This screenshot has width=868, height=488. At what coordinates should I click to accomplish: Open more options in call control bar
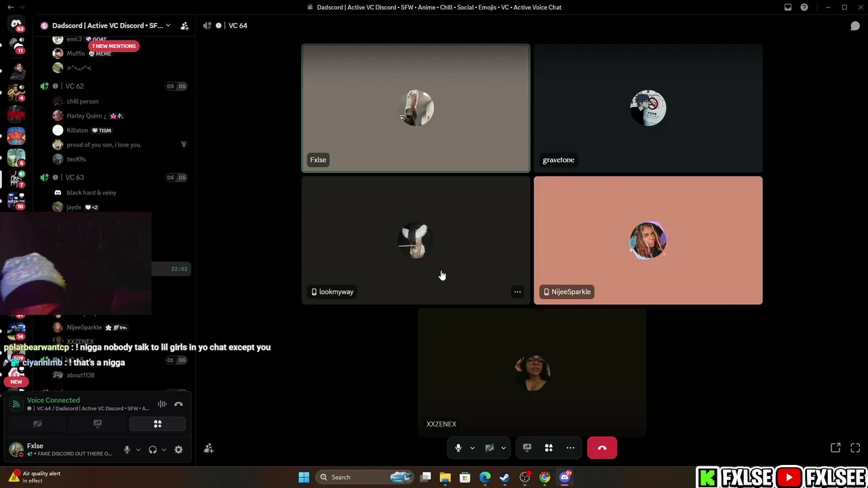(x=570, y=448)
